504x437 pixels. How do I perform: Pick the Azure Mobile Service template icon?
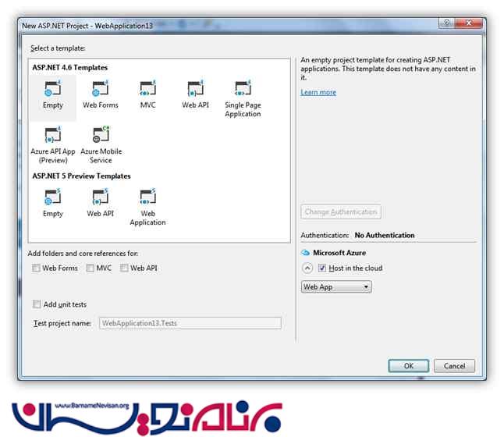pos(101,134)
